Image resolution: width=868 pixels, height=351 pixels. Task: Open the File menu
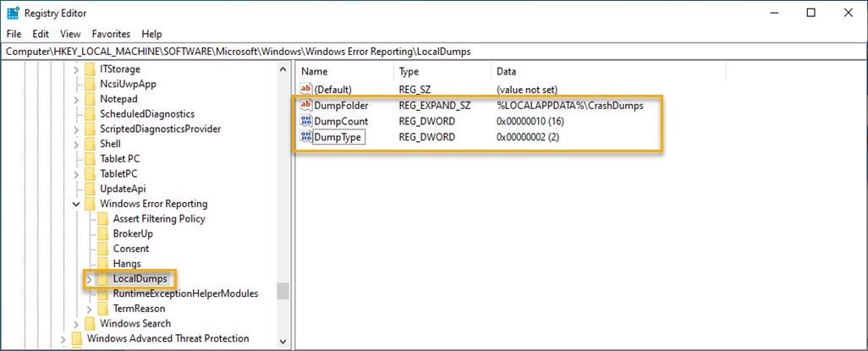14,34
